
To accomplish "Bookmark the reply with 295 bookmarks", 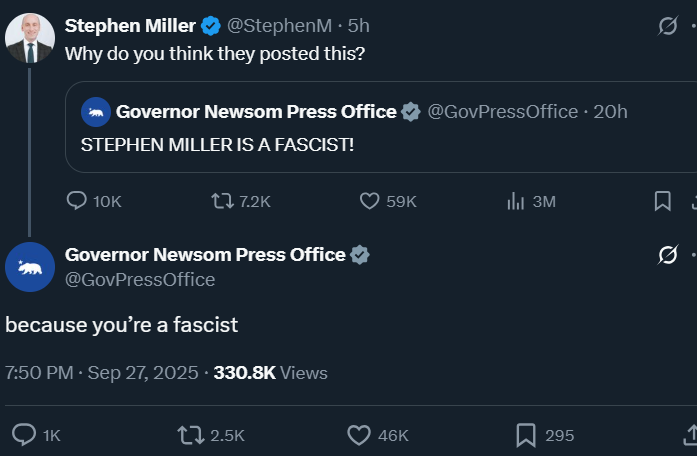I will click(545, 435).
